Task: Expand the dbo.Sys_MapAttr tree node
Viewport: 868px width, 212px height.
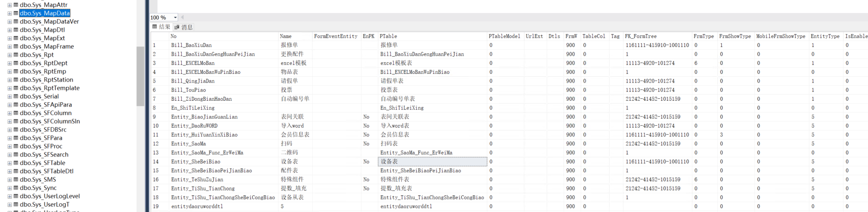Action: pyautogui.click(x=10, y=5)
